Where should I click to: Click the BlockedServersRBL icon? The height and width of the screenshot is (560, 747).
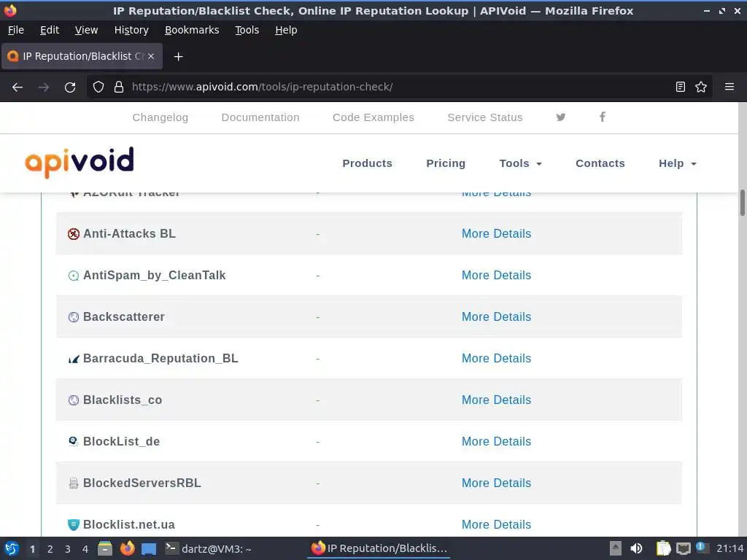(x=74, y=483)
